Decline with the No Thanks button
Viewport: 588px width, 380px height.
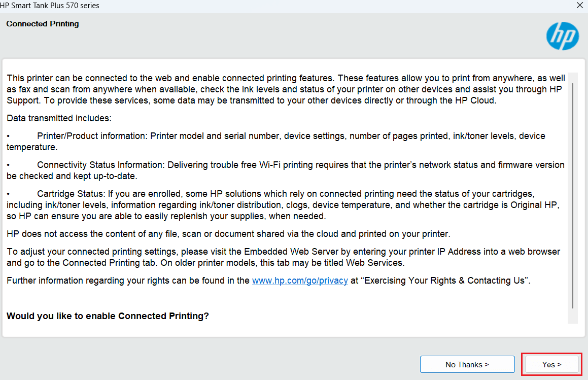(x=467, y=364)
